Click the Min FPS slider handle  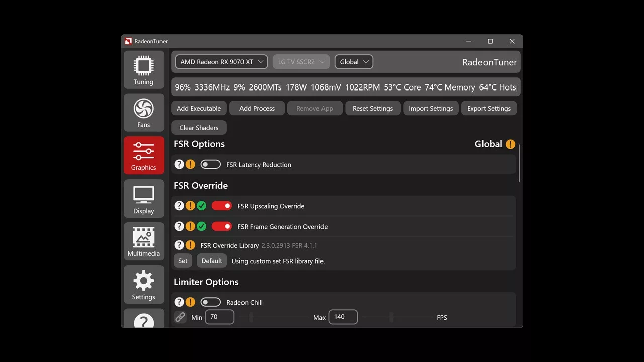click(x=251, y=317)
